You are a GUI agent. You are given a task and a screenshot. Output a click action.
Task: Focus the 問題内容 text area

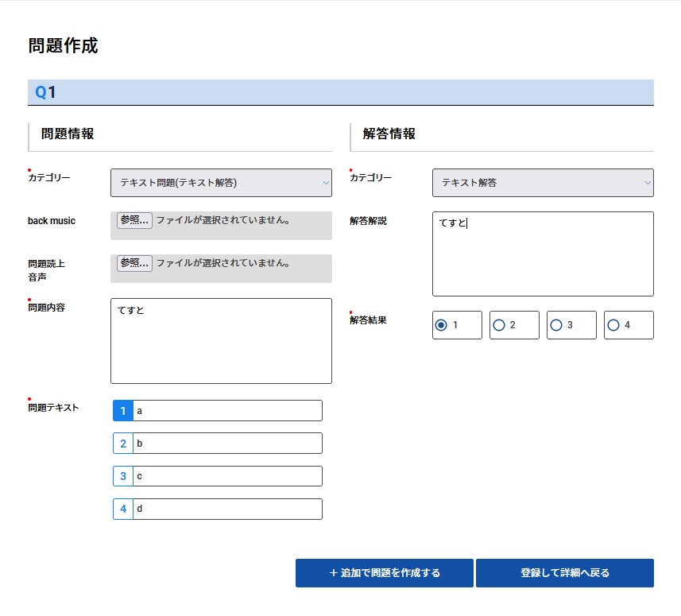(221, 341)
